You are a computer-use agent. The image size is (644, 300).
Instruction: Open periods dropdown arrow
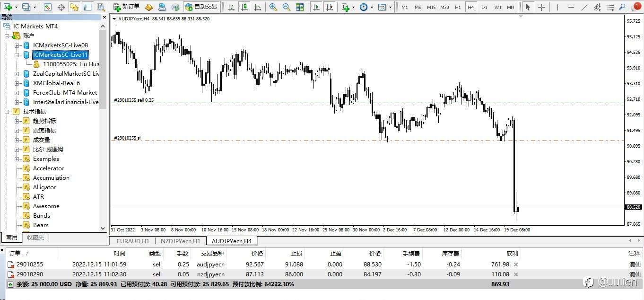372,7
